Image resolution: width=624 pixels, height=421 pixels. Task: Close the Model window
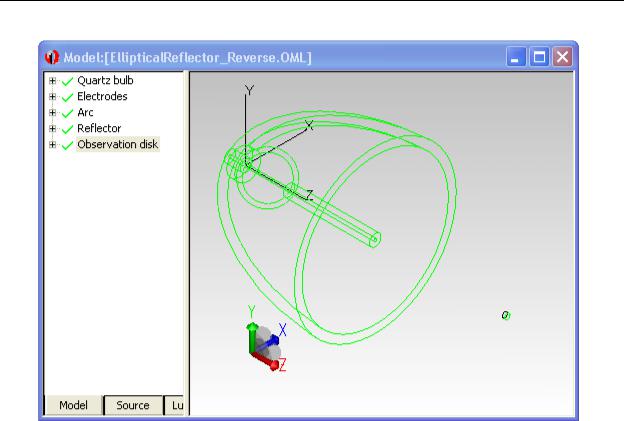coord(562,57)
